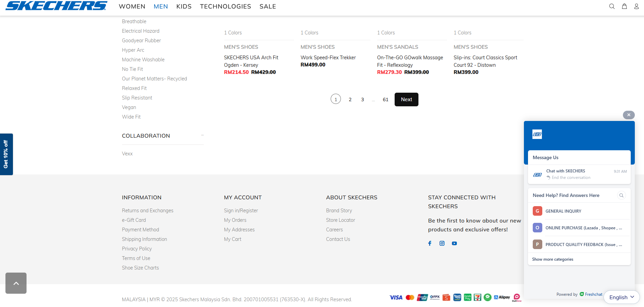Open Returns and Exchanges page
This screenshot has width=644, height=307.
pos(148,211)
